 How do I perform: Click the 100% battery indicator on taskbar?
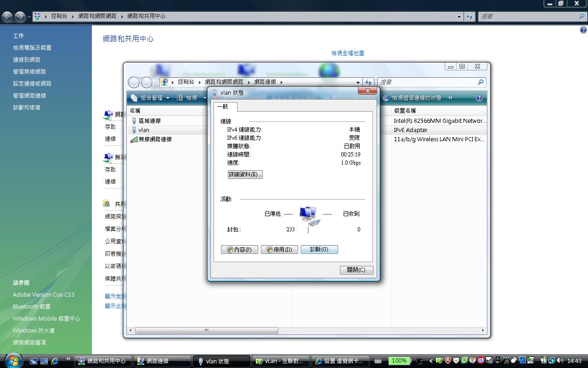point(399,361)
